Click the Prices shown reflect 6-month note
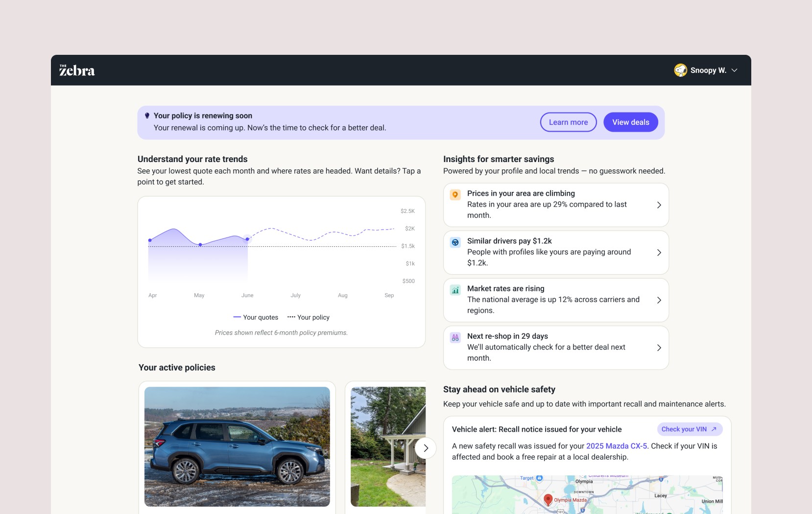 tap(281, 333)
